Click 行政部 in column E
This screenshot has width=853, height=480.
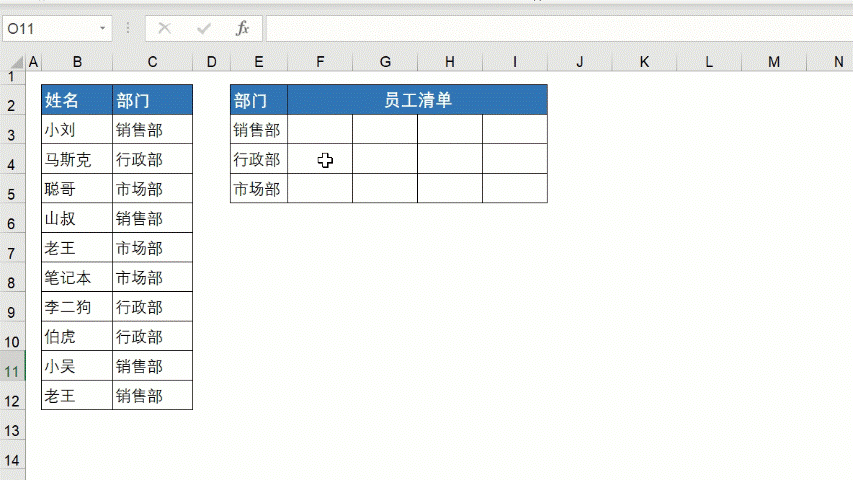[259, 159]
